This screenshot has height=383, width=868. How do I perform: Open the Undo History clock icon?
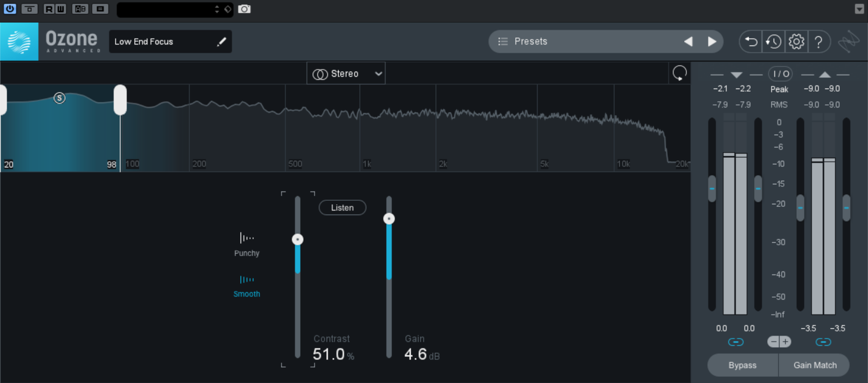[x=773, y=41]
